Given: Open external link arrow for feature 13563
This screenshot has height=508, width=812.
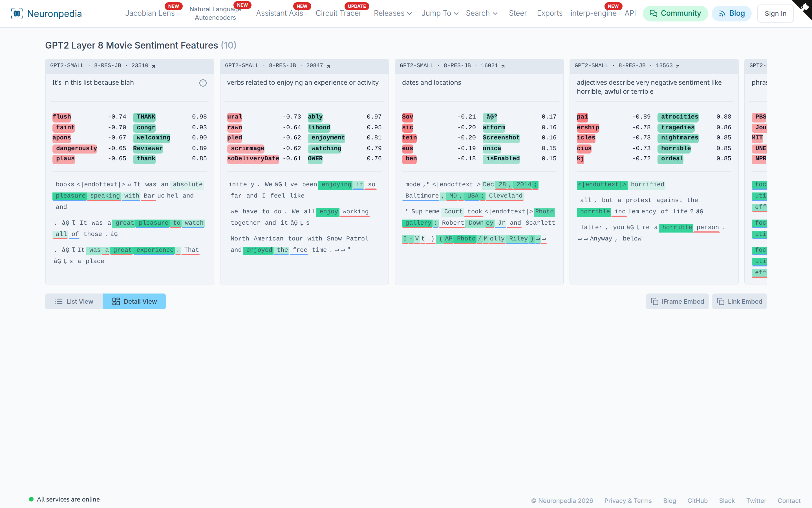Looking at the screenshot, I should [678, 66].
